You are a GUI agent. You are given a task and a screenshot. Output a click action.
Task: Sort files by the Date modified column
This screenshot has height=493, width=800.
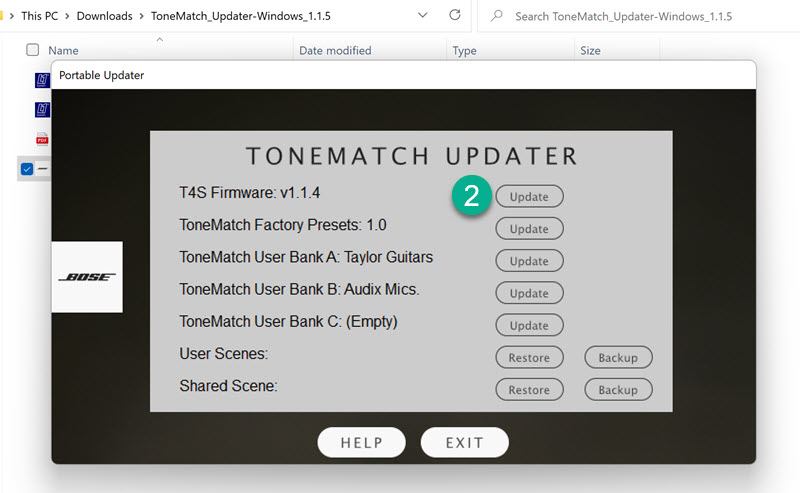[335, 50]
